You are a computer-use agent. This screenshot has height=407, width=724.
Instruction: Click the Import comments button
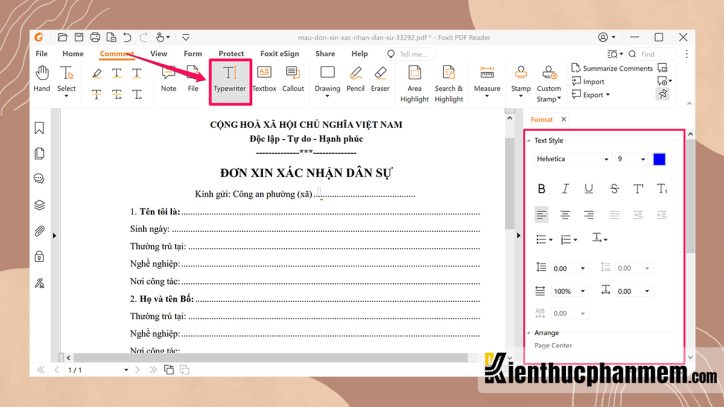pyautogui.click(x=588, y=82)
